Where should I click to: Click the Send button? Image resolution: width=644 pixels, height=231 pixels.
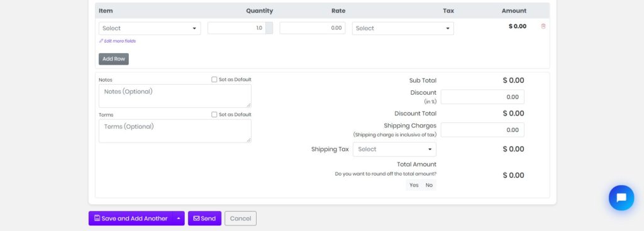pyautogui.click(x=204, y=218)
